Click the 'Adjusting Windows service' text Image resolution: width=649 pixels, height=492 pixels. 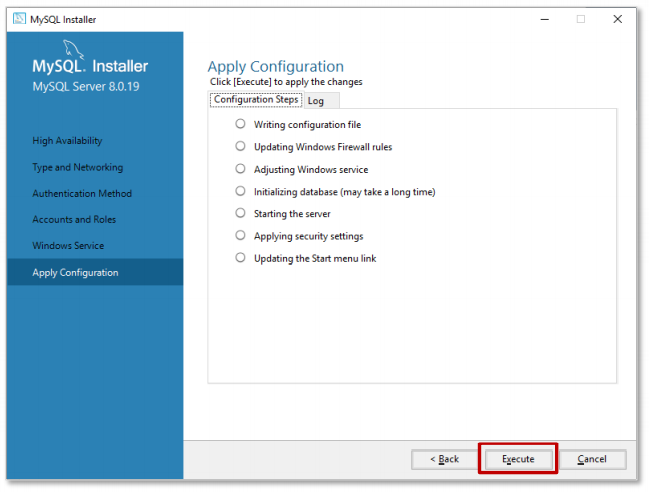(x=311, y=169)
